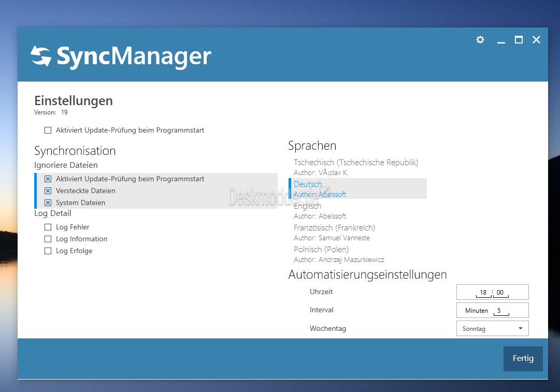Maximize the SyncManager window
This screenshot has height=392, width=560.
click(519, 40)
